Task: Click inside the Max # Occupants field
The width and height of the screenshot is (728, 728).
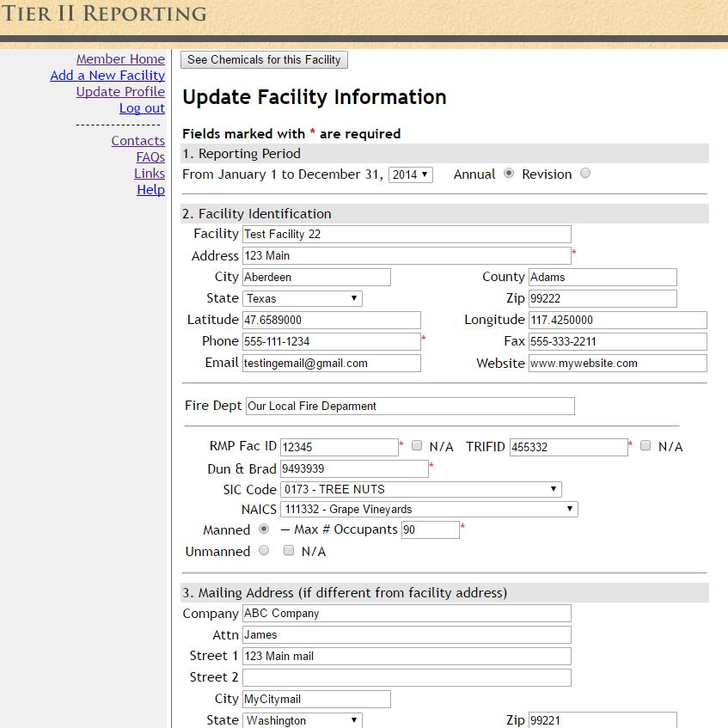Action: coord(431,529)
